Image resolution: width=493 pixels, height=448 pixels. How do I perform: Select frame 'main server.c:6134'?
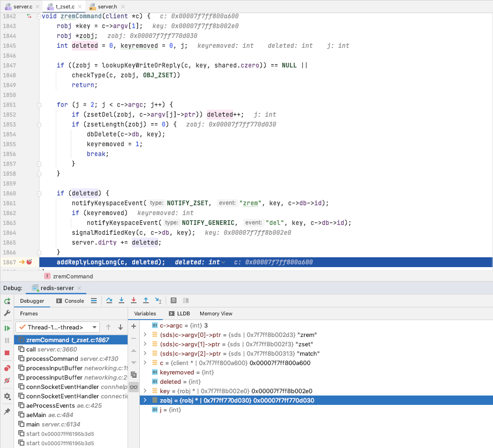tap(71, 425)
